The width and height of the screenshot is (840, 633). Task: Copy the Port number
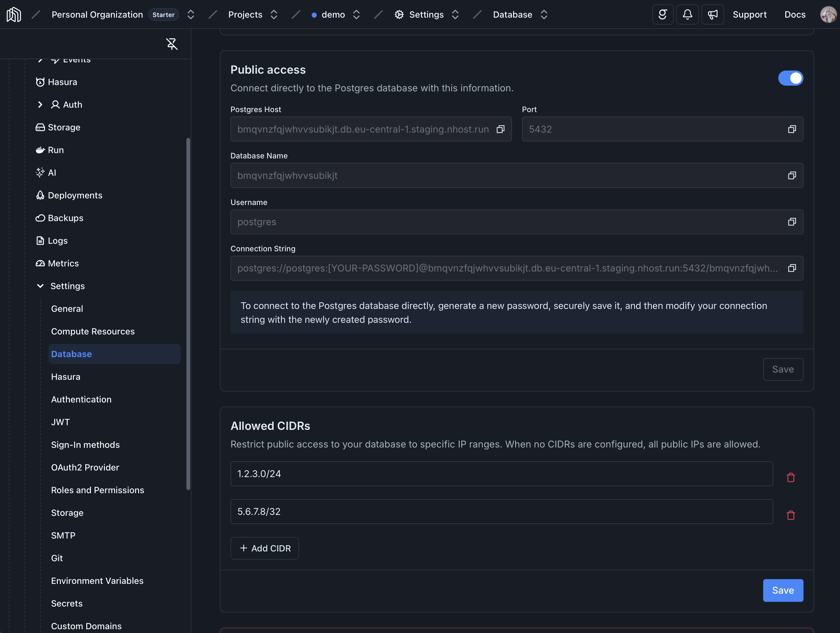point(792,129)
